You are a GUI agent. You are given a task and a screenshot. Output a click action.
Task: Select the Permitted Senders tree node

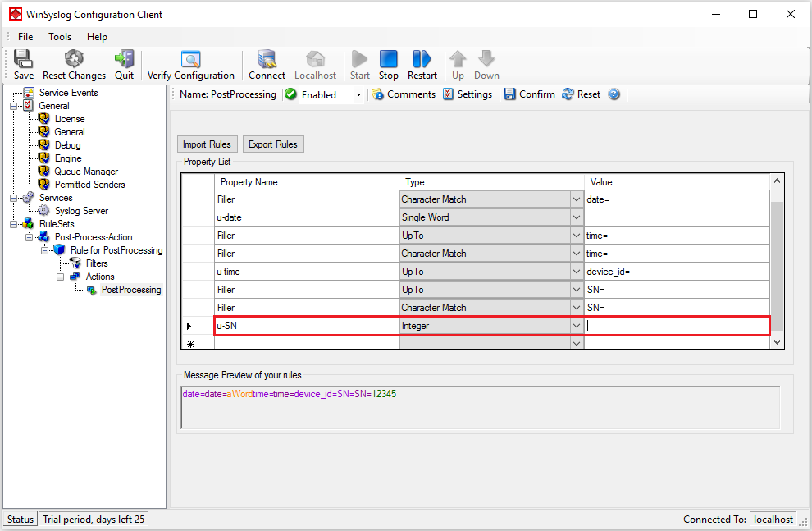tap(89, 185)
